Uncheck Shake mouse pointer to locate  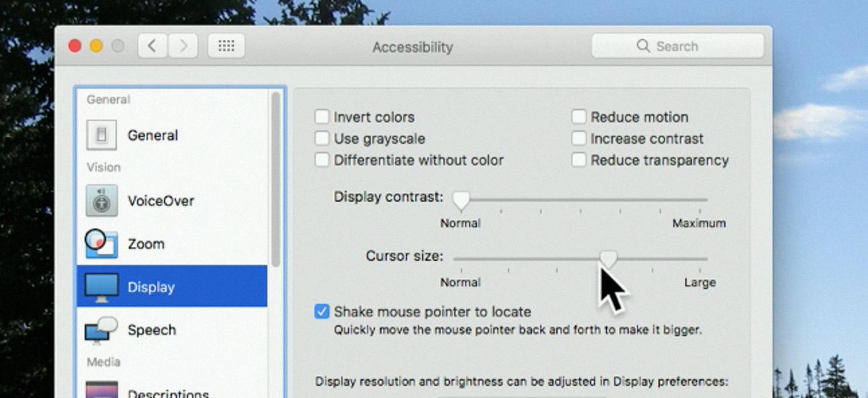tap(322, 311)
